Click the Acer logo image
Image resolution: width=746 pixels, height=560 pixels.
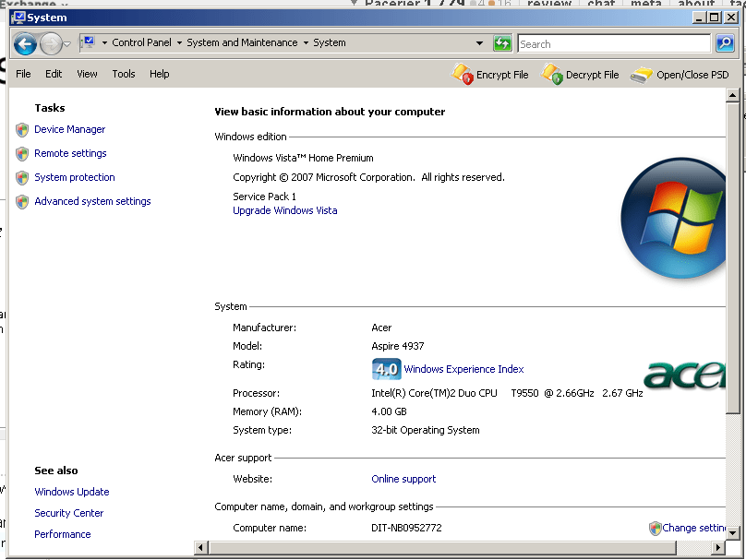pyautogui.click(x=684, y=375)
